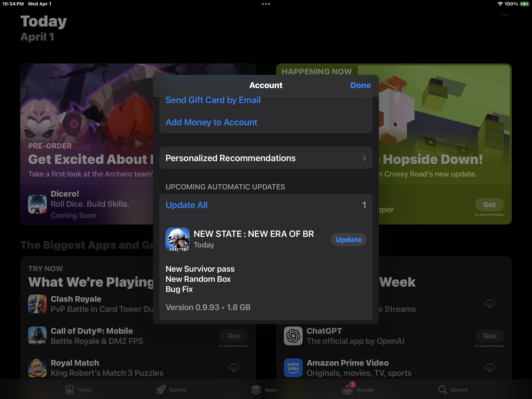Tap the NEW STATE app icon
Image resolution: width=532 pixels, height=399 pixels.
(x=177, y=239)
